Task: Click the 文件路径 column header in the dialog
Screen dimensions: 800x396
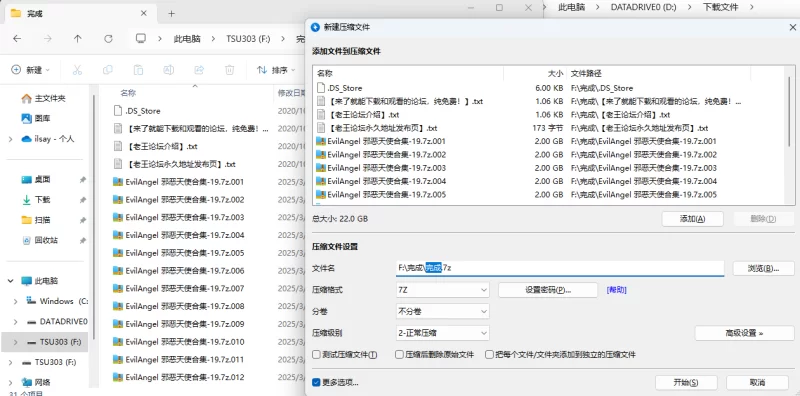Action: (586, 73)
